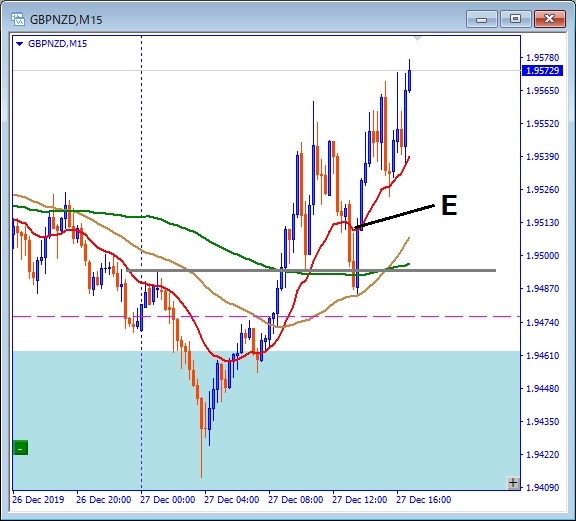The width and height of the screenshot is (576, 521).
Task: Click the 27 Dec 08:00 time label
Action: tap(295, 500)
